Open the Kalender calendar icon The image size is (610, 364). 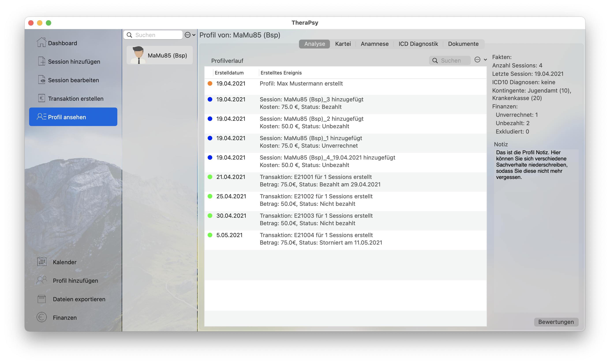(x=42, y=262)
